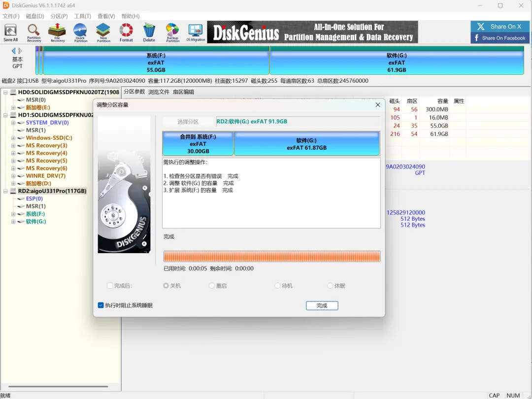Click the HD1 SOLIDIGM disk icon in tree
This screenshot has width=532, height=399.
coord(13,115)
